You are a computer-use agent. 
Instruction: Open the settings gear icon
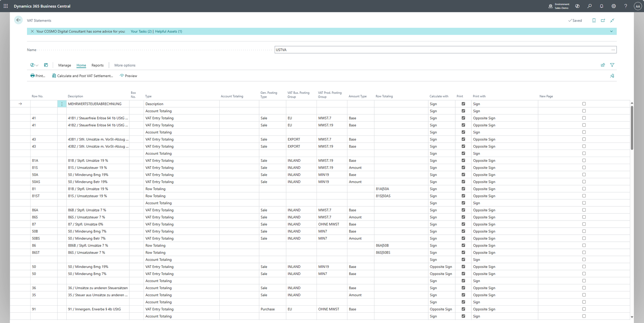[x=614, y=6]
